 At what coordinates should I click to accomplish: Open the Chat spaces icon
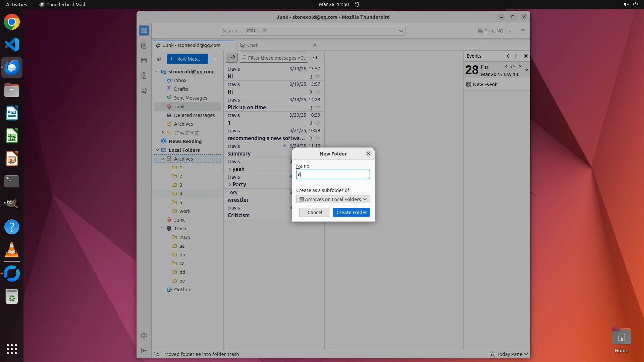[144, 91]
